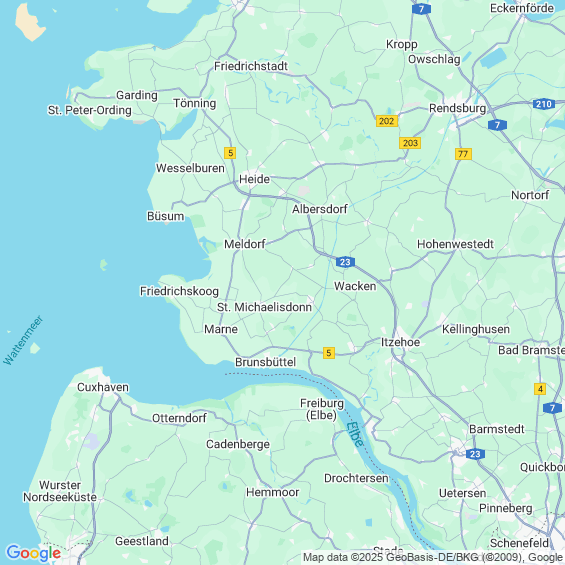
Task: Open the Map data copyright notice
Action: point(433,557)
